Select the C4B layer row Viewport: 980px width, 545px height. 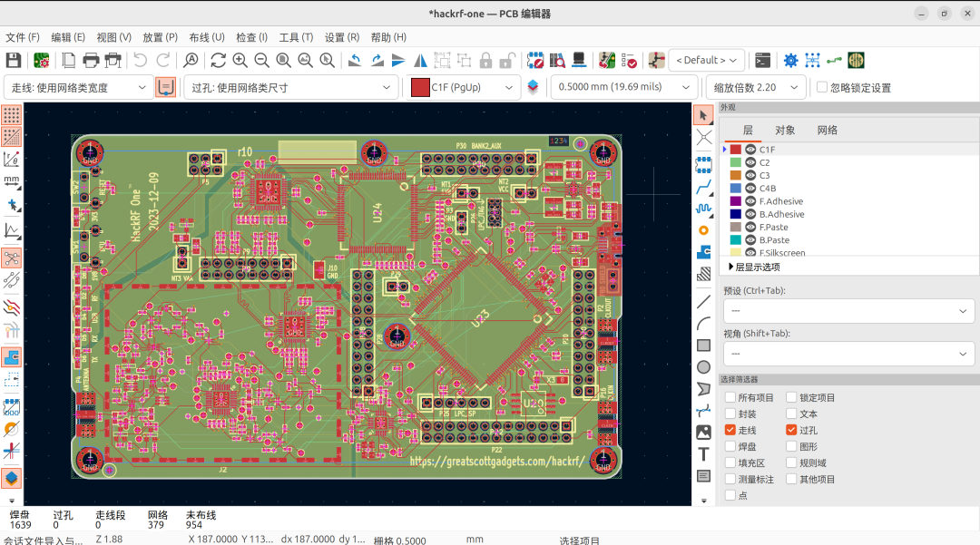pyautogui.click(x=848, y=188)
